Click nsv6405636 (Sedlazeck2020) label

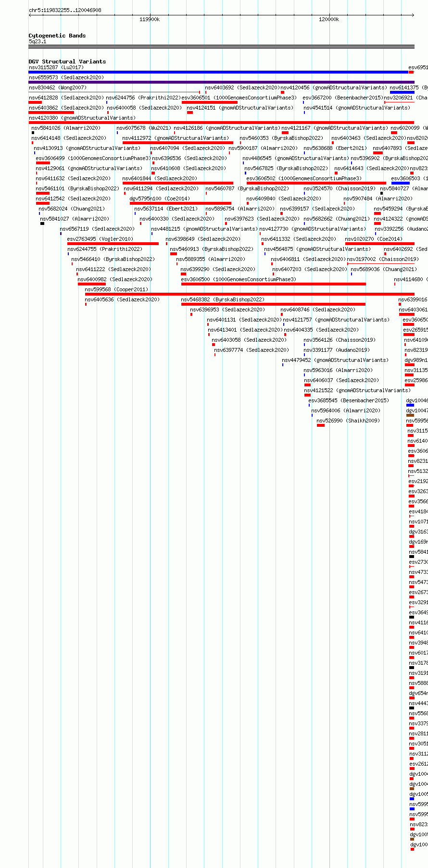pyautogui.click(x=122, y=299)
